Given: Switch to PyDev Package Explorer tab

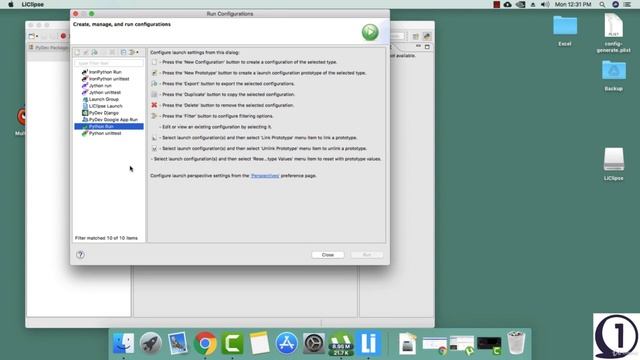Looking at the screenshot, I should [x=49, y=47].
